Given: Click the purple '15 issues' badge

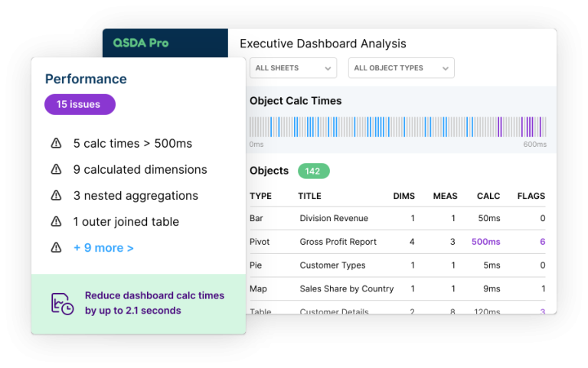Looking at the screenshot, I should tap(80, 105).
